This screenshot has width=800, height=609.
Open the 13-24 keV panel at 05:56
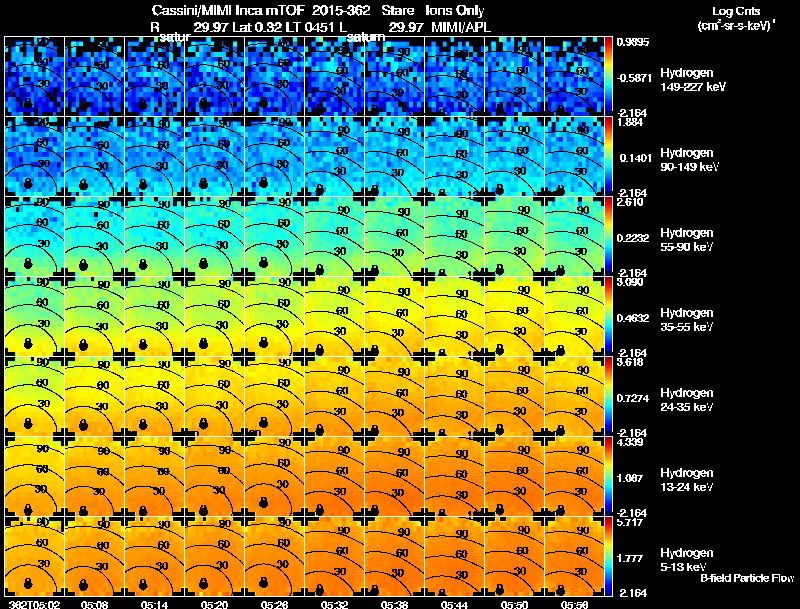click(574, 477)
